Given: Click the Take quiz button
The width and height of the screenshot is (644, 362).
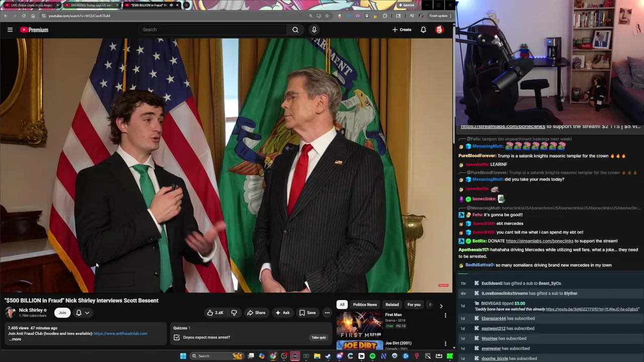Looking at the screenshot, I should 318,337.
